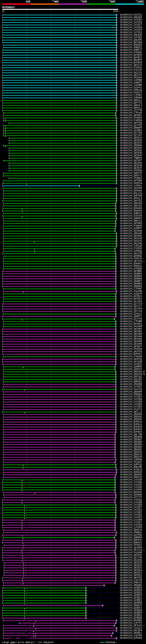Select label UniRef100_P42498
Viewport: 146px width, 644px height.
(x=131, y=552)
